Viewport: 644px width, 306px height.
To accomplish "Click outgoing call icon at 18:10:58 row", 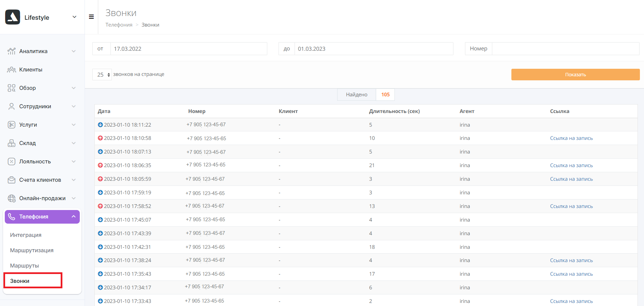I will [x=100, y=138].
